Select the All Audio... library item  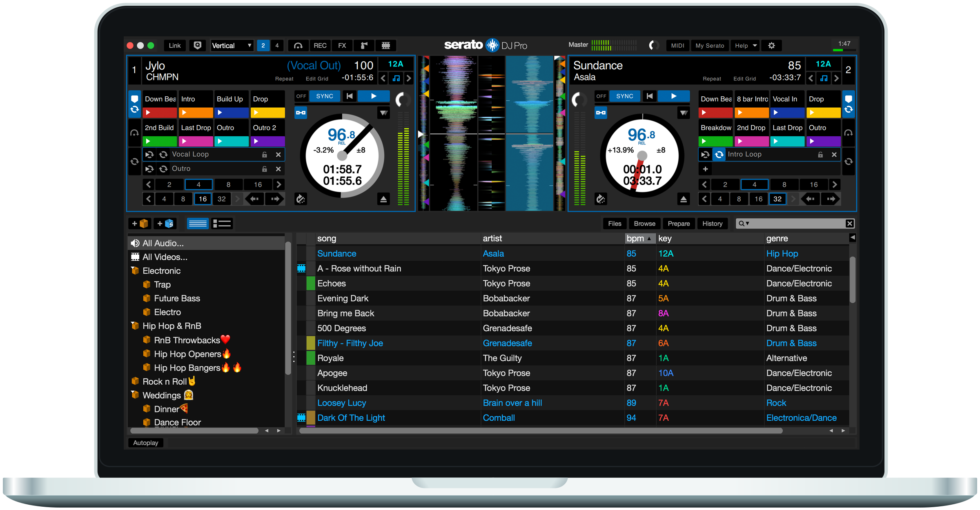tap(207, 243)
